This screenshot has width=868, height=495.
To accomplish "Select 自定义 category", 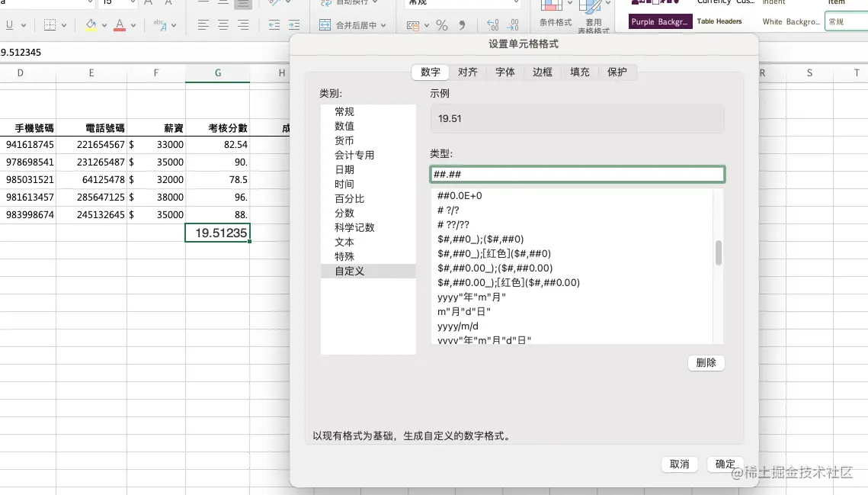I will [x=368, y=271].
